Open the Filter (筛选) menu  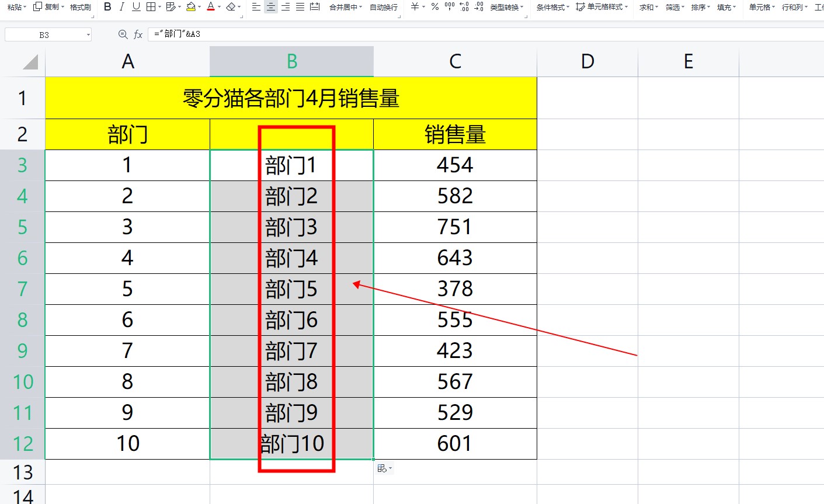tap(675, 7)
